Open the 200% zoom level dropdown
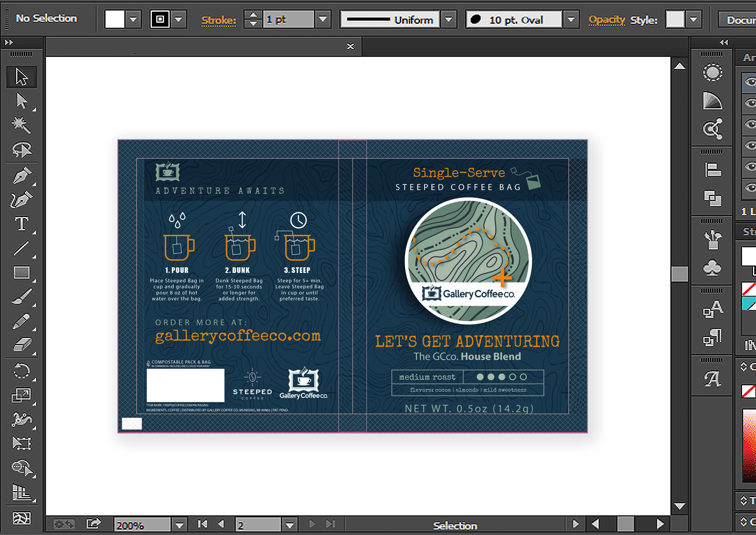 pyautogui.click(x=179, y=525)
